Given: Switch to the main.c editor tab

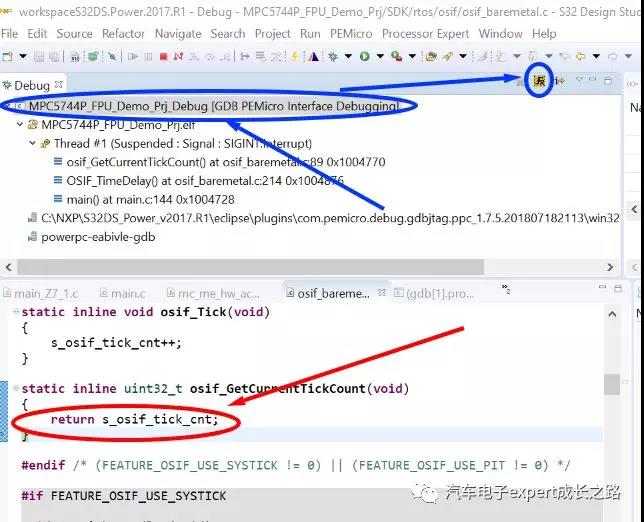Looking at the screenshot, I should (x=127, y=293).
